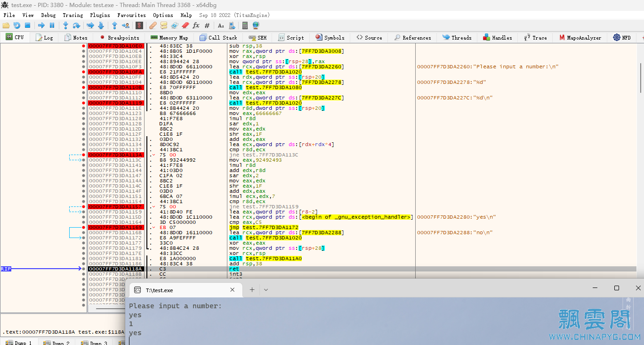
Task: Run the program with the arrow icon
Action: (x=41, y=25)
